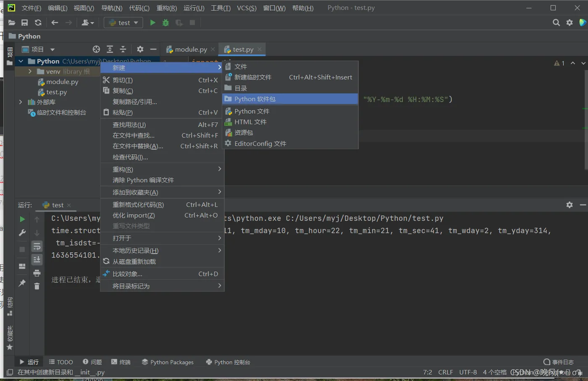Open 事件日志 event log button
Image resolution: width=588 pixels, height=381 pixels.
coord(559,362)
